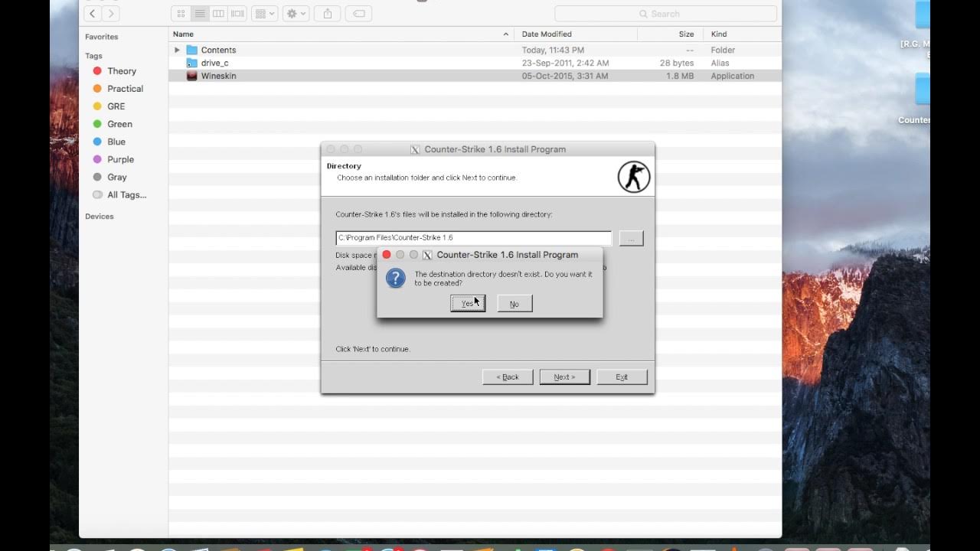The image size is (980, 551).
Task: Click '1.8 MB' size cell
Action: (680, 76)
